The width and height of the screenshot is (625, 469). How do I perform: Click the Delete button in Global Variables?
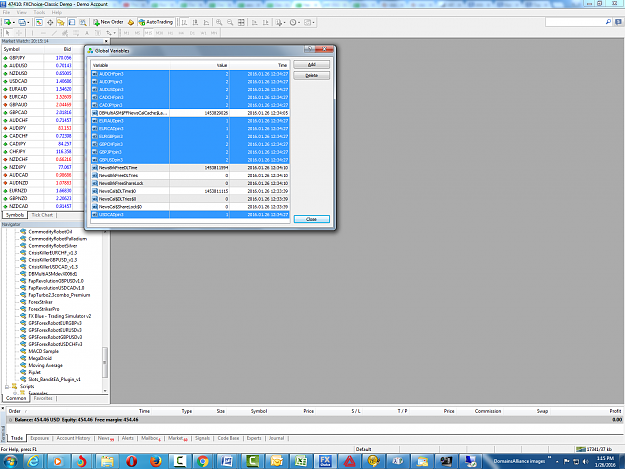[x=312, y=75]
